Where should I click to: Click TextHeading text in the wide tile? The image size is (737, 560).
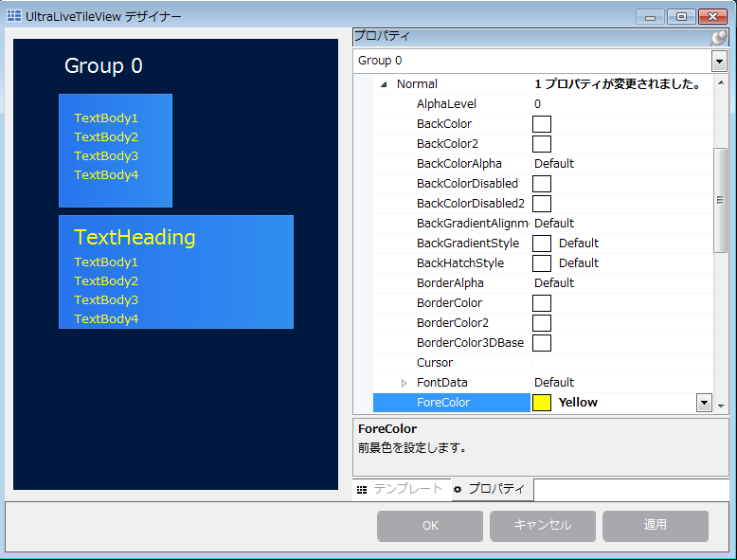135,238
